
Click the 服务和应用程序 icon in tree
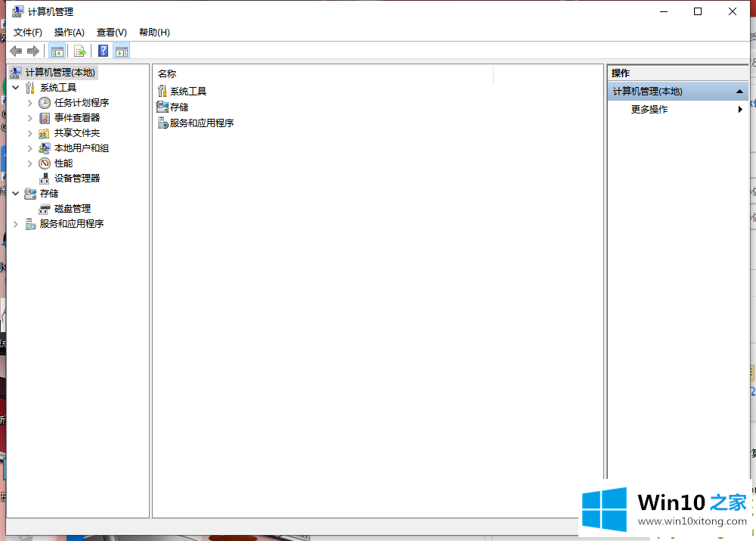pos(30,224)
